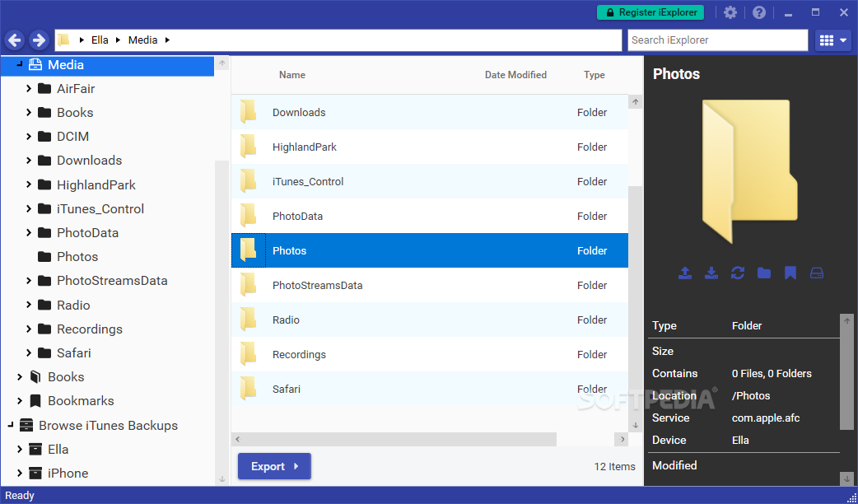Screen dimensions: 858x504
Task: Click Register iExplorer button
Action: (x=650, y=12)
